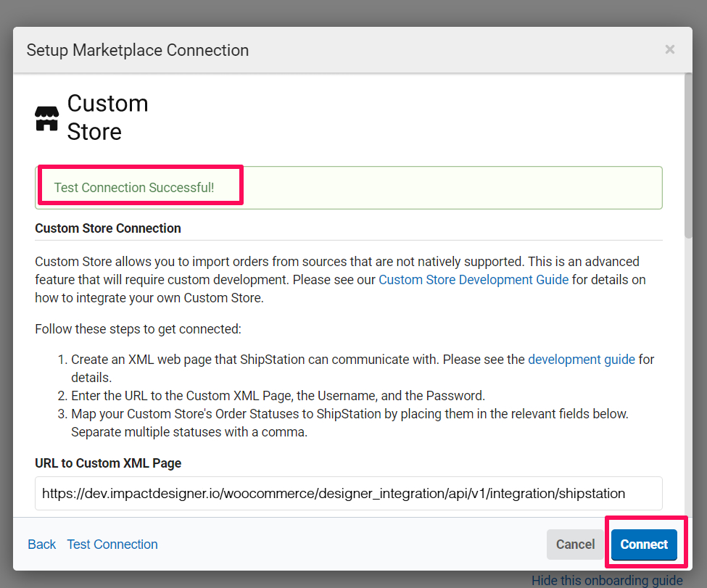Click the Custom Store storefront icon
The height and width of the screenshot is (588, 707).
47,118
